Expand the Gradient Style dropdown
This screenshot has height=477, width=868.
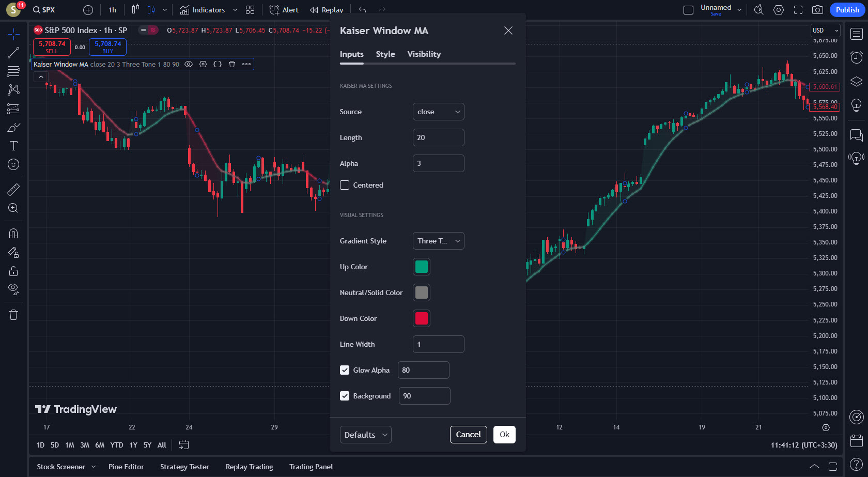tap(438, 241)
